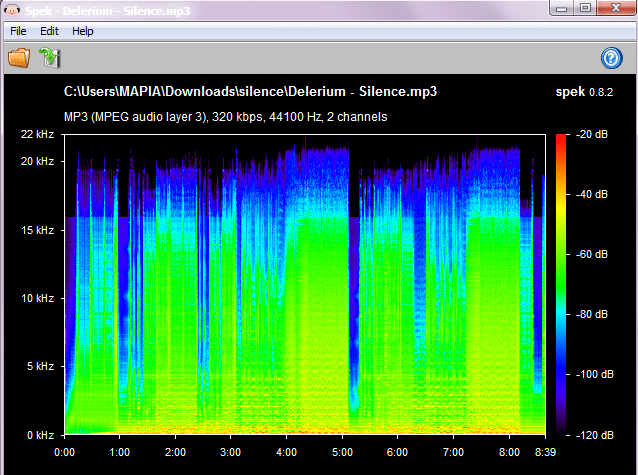This screenshot has width=638, height=475.
Task: Click the -40 dB scale label
Action: (x=592, y=194)
